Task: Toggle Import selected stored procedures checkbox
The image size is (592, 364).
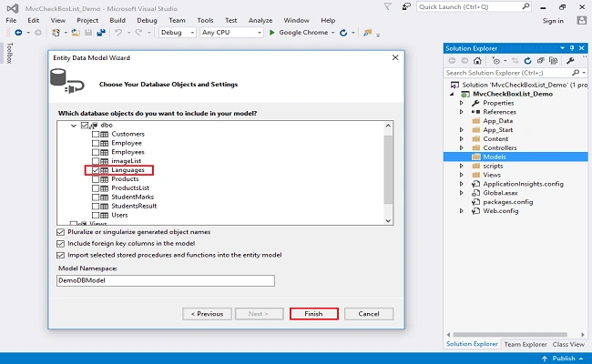Action: tap(60, 256)
